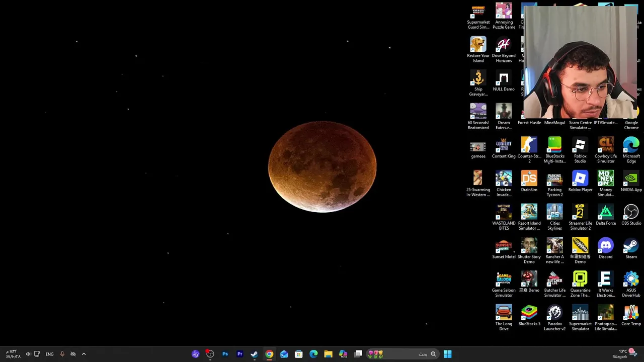Open the Windows Start menu
Image resolution: width=644 pixels, height=362 pixels.
pos(447,354)
